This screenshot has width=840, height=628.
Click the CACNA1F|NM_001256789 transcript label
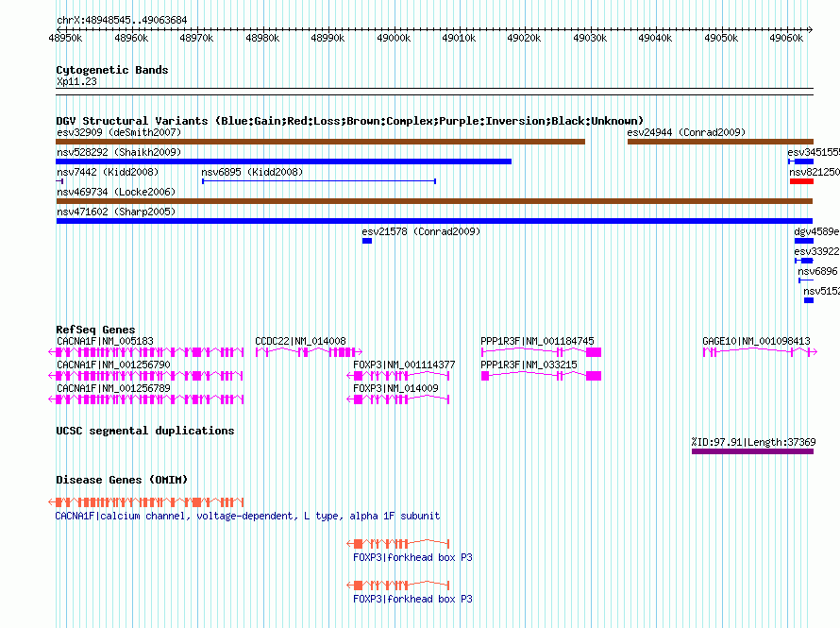113,388
